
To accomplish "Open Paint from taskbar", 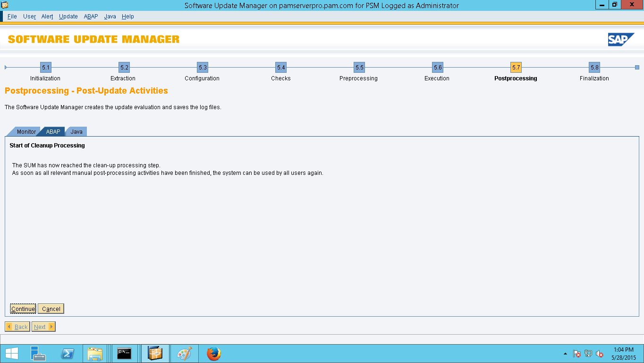I will [184, 354].
